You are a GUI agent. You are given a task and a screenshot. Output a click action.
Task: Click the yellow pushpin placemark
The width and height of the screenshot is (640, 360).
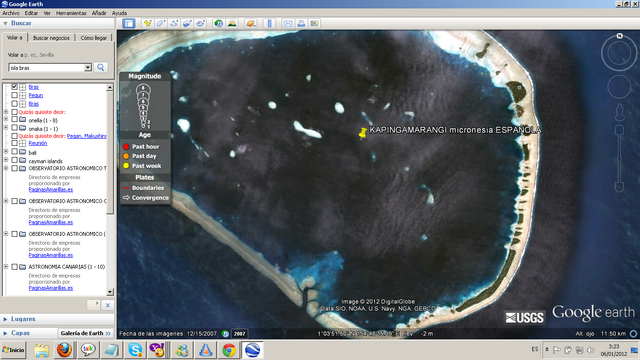(x=362, y=133)
